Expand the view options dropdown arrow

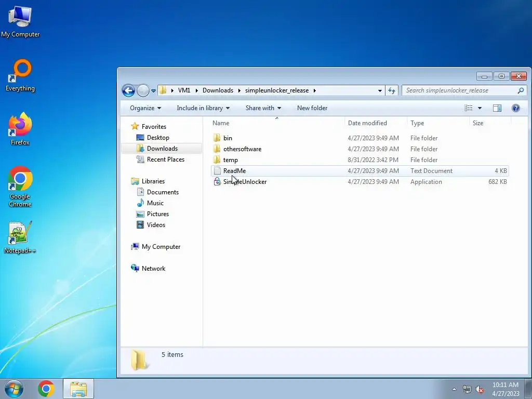480,108
